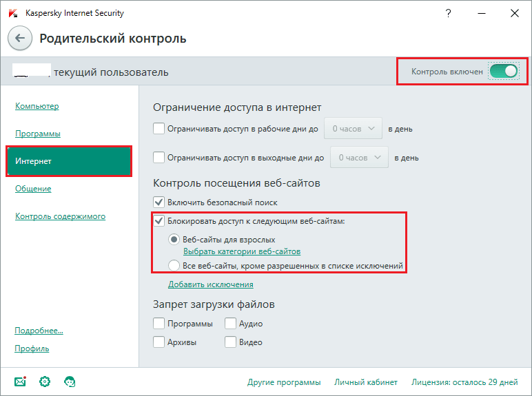Click 'Выбрать категории веб-сайтов' link
This screenshot has width=532, height=396.
(241, 252)
